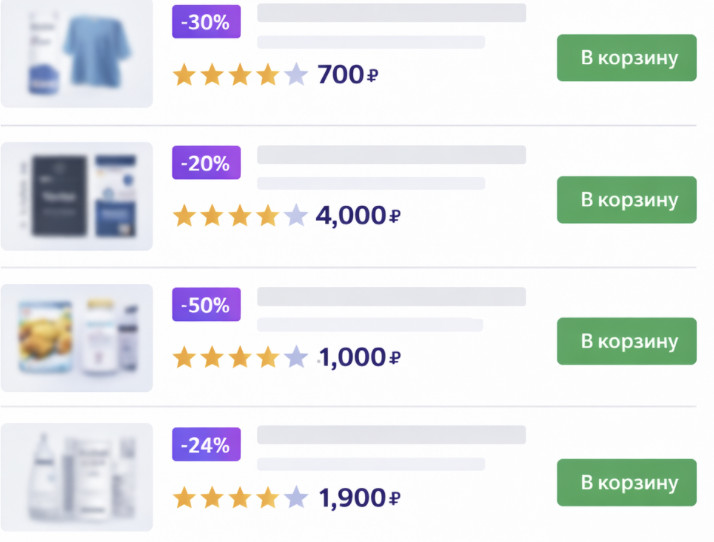Select the -24% discount badge
The image size is (714, 542).
point(206,445)
